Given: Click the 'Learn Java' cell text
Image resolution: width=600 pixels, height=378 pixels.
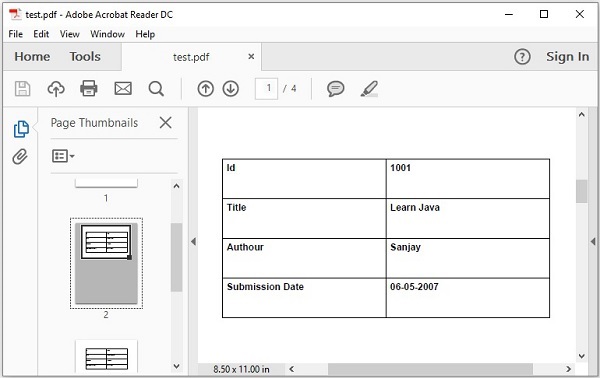Looking at the screenshot, I should 415,208.
